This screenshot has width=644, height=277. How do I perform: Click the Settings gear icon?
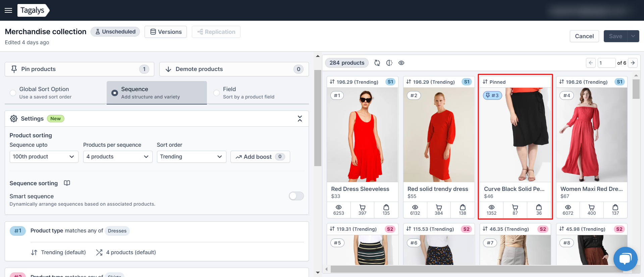(x=14, y=119)
